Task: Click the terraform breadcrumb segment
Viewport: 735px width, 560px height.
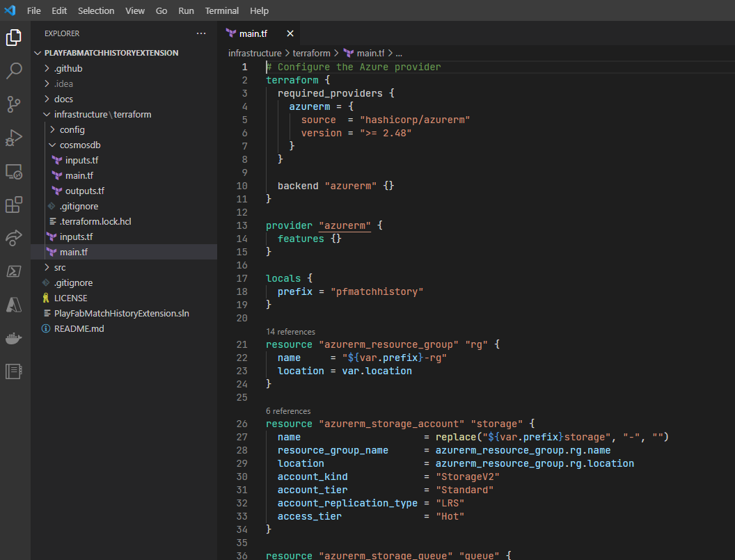Action: tap(311, 53)
